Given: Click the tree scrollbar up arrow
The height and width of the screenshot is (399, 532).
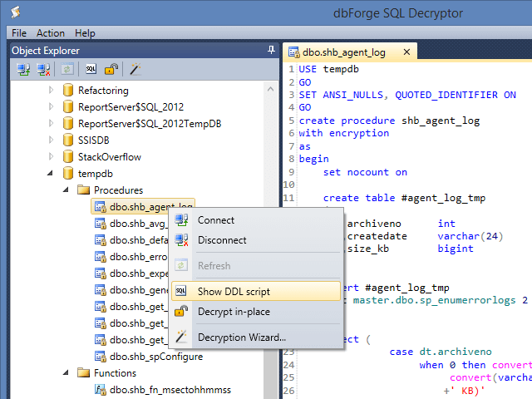Looking at the screenshot, I should tap(270, 89).
